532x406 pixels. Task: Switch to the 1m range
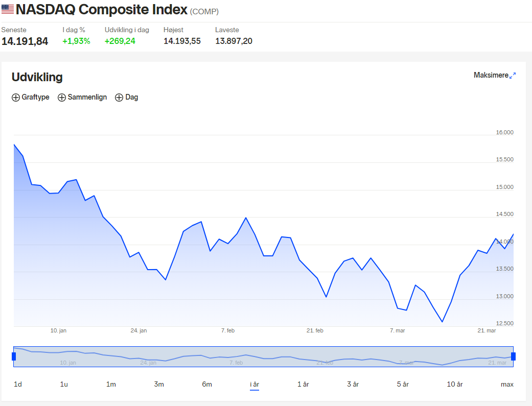coord(111,384)
